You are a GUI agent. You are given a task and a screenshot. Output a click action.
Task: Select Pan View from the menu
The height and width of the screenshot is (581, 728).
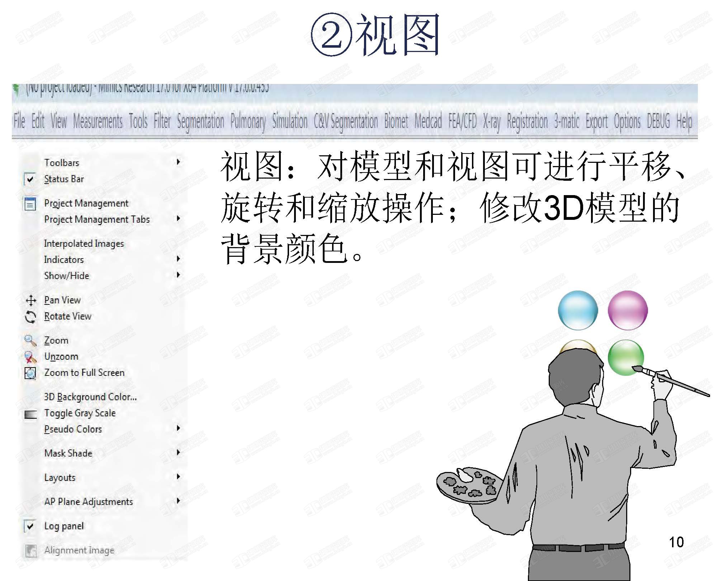(x=62, y=300)
